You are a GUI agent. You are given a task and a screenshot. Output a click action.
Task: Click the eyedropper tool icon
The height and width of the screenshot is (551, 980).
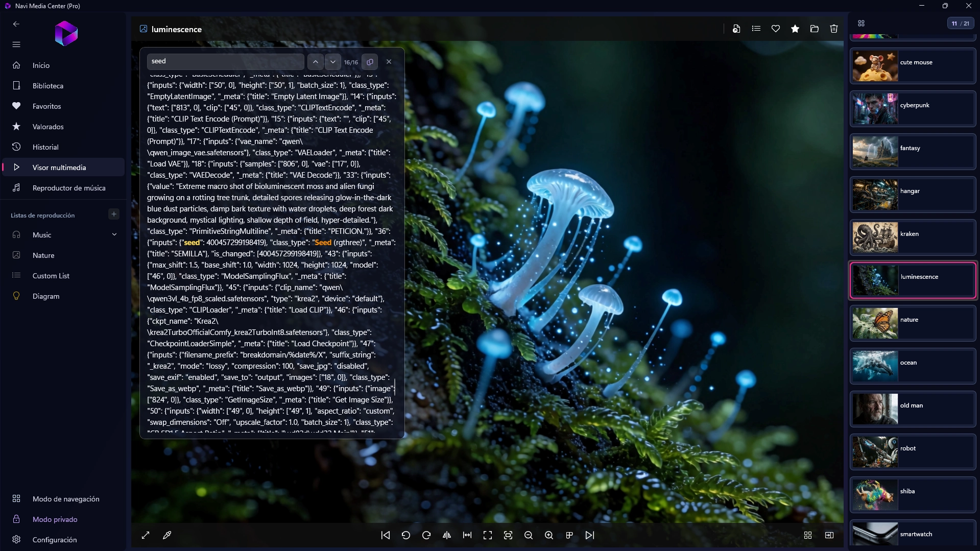[167, 535]
